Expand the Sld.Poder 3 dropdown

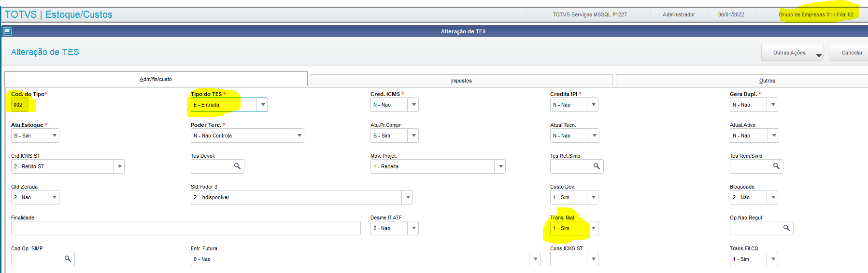point(407,197)
